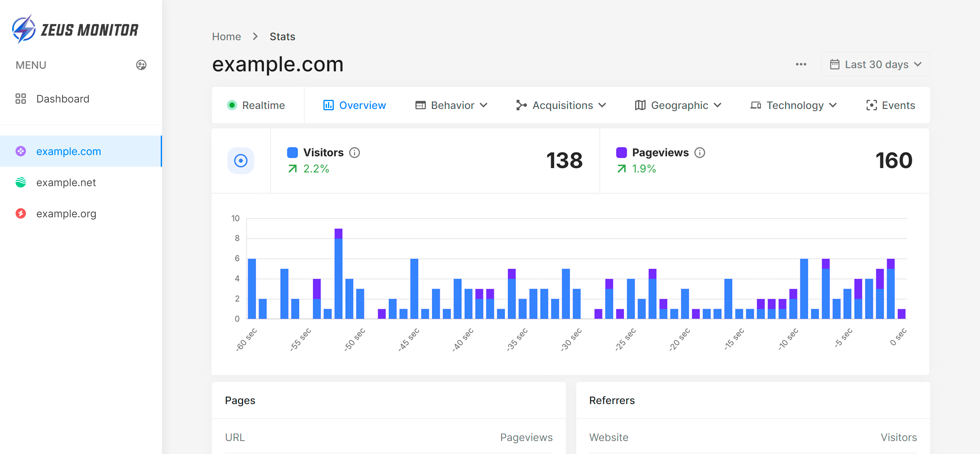
Task: Select example.com in the sidebar
Action: click(81, 151)
